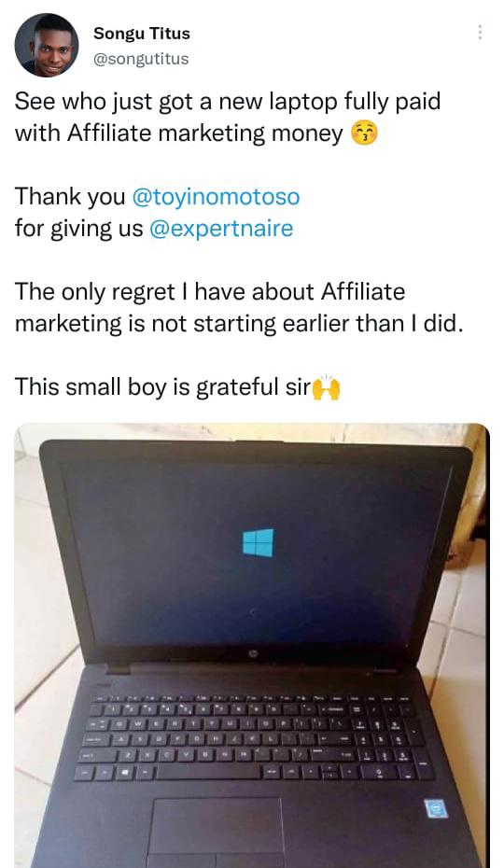Click the Intel sticker on the palm rest
Viewport: 504px width, 868px height.
(435, 809)
